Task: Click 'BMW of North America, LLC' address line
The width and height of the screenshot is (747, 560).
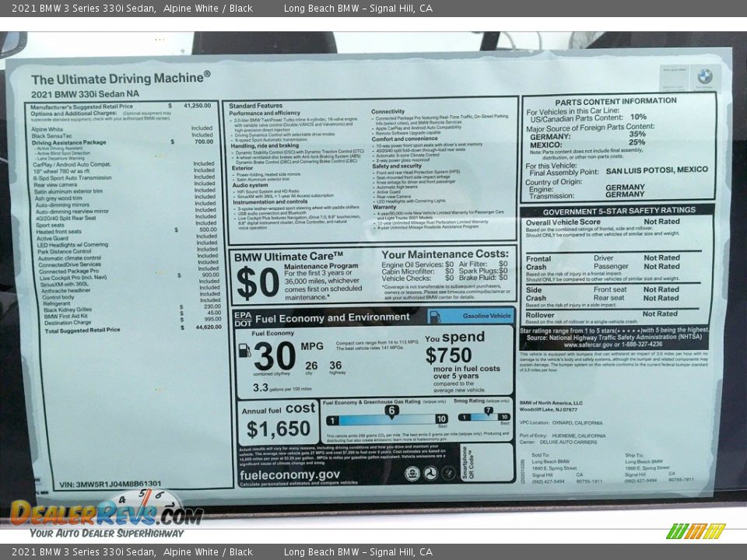Action: [551, 403]
